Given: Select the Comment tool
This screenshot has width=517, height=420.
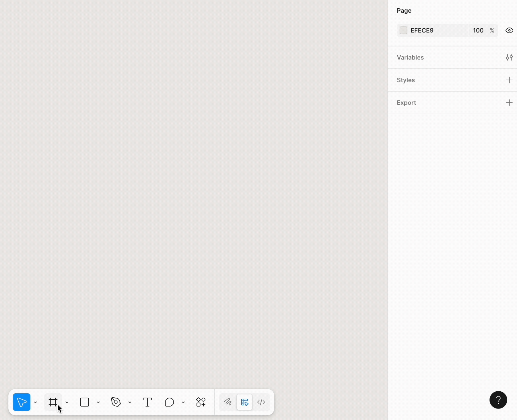Looking at the screenshot, I should pos(169,402).
